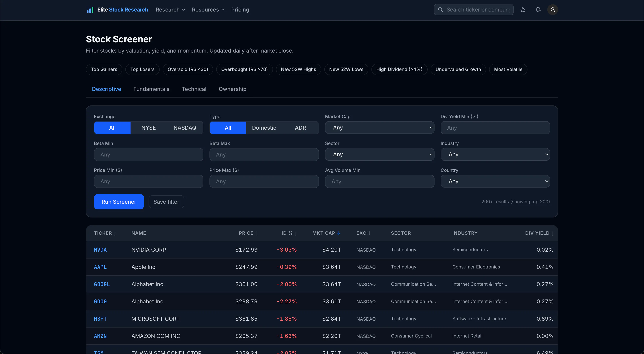This screenshot has height=354, width=644.
Task: Focus the Search ticker or company field
Action: pos(473,10)
